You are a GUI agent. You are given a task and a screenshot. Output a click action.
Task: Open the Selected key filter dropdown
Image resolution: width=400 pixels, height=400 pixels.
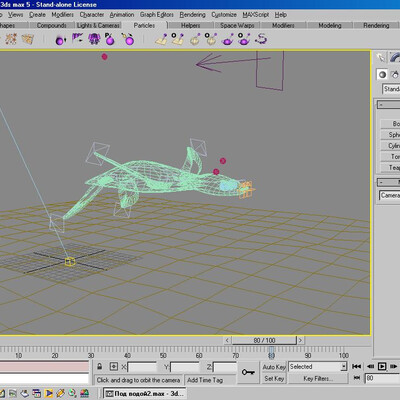[x=317, y=367]
